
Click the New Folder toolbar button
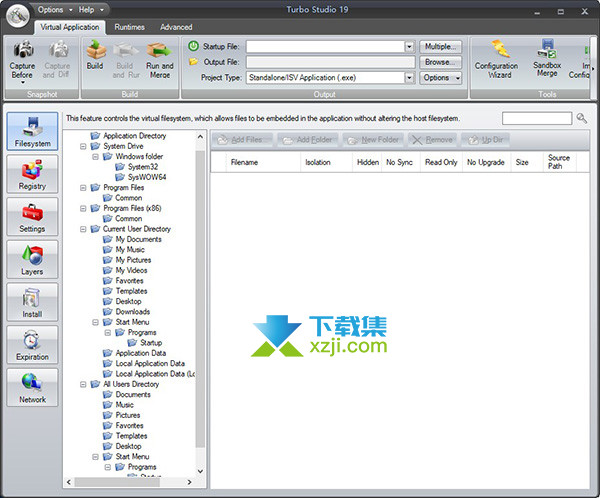373,140
